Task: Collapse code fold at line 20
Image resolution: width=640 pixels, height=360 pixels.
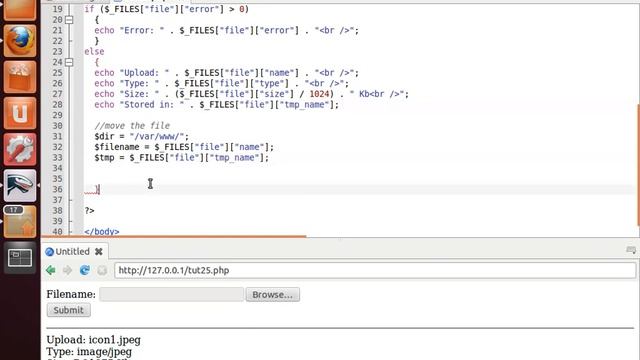Action: pyautogui.click(x=69, y=20)
